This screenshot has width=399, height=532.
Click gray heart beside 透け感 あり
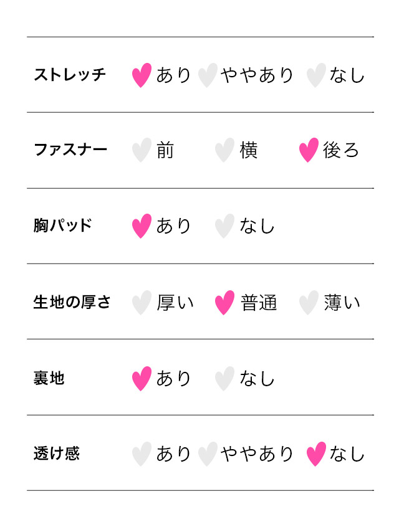pos(142,454)
